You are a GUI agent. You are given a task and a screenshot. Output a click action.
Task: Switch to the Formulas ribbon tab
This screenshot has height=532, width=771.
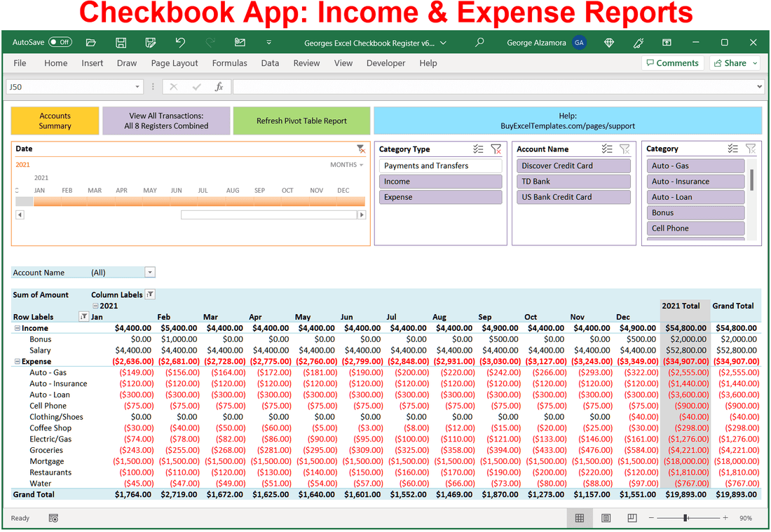pyautogui.click(x=229, y=63)
